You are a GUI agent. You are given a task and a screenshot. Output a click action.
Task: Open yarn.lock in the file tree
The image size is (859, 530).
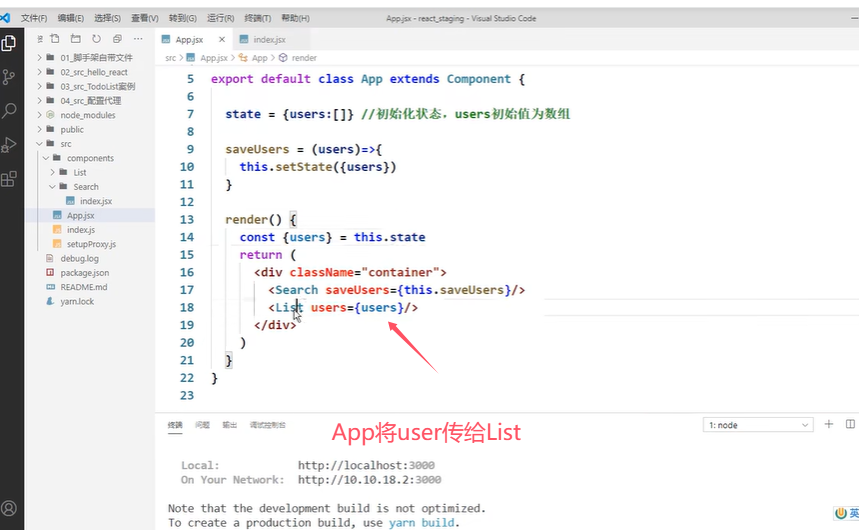(77, 301)
